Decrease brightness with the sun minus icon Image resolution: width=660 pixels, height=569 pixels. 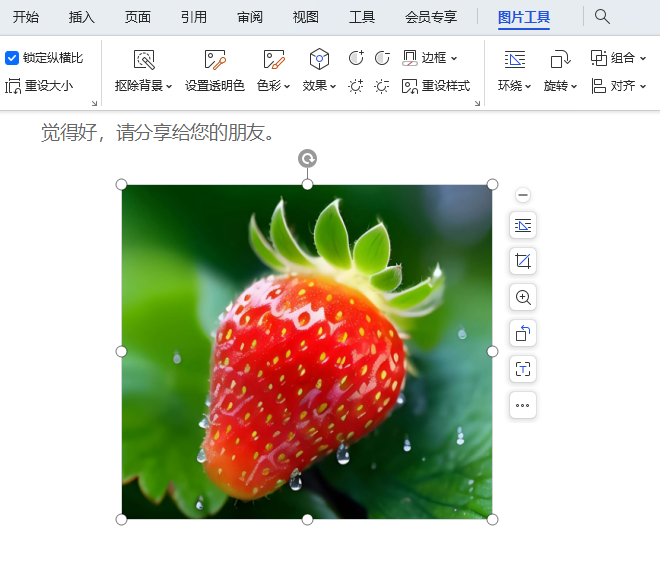click(x=382, y=86)
